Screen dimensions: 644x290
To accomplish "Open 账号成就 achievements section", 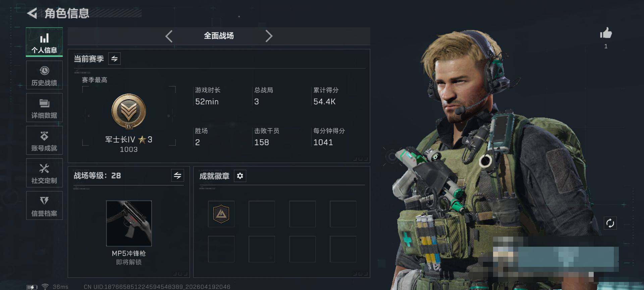I will click(44, 140).
